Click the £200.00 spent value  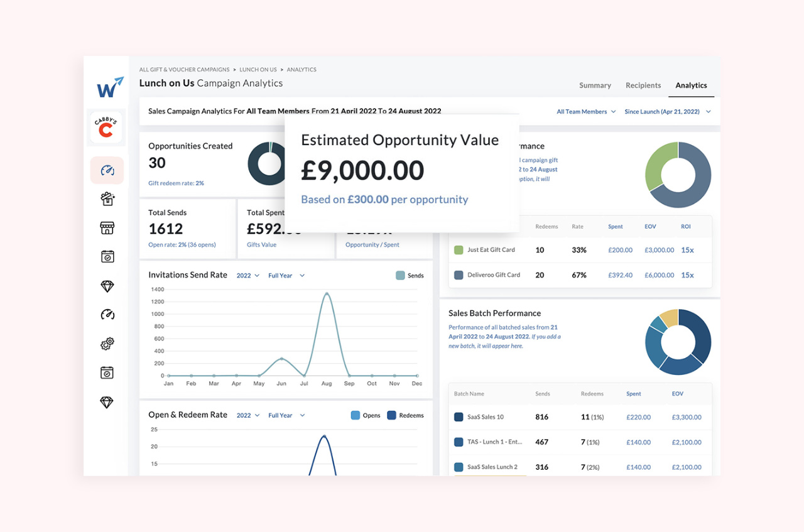tap(621, 250)
